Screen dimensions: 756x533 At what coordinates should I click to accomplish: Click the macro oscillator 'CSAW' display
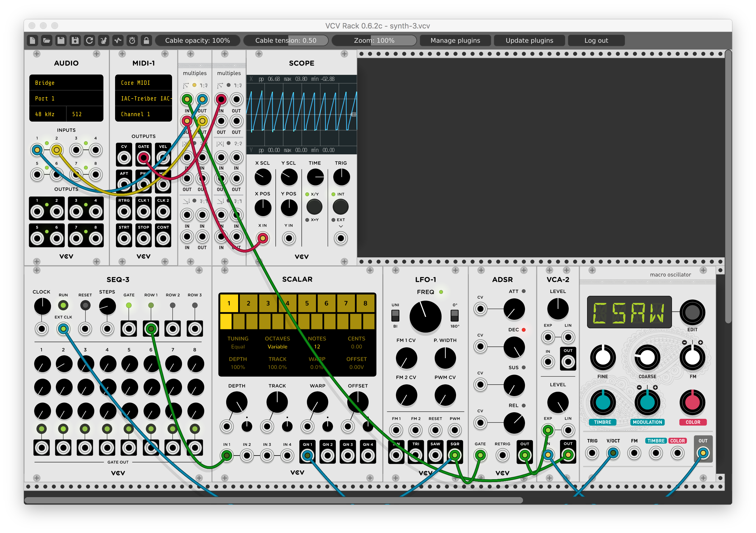pyautogui.click(x=629, y=312)
